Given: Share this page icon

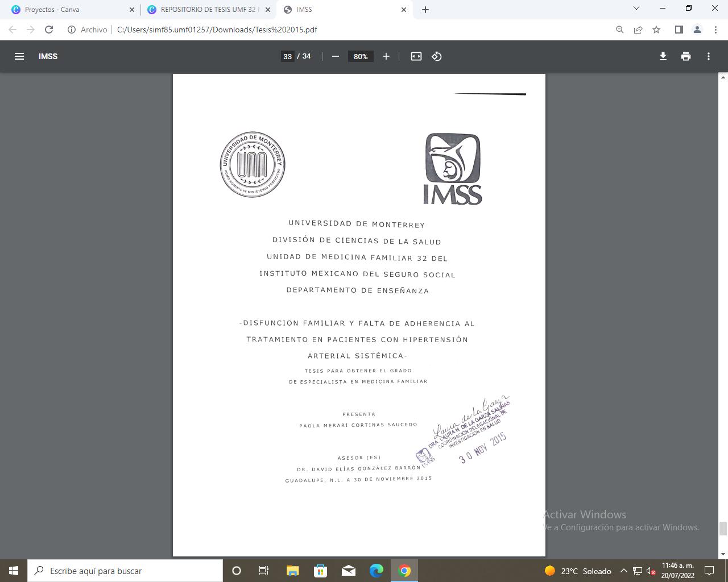Looking at the screenshot, I should (638, 30).
